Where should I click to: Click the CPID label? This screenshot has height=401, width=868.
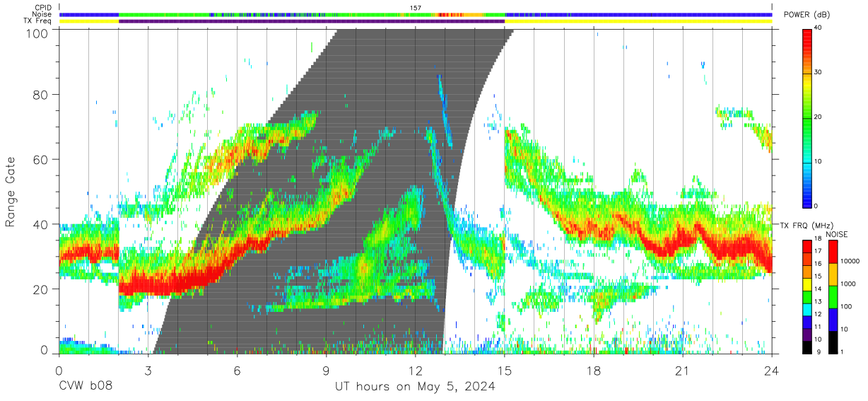click(43, 8)
